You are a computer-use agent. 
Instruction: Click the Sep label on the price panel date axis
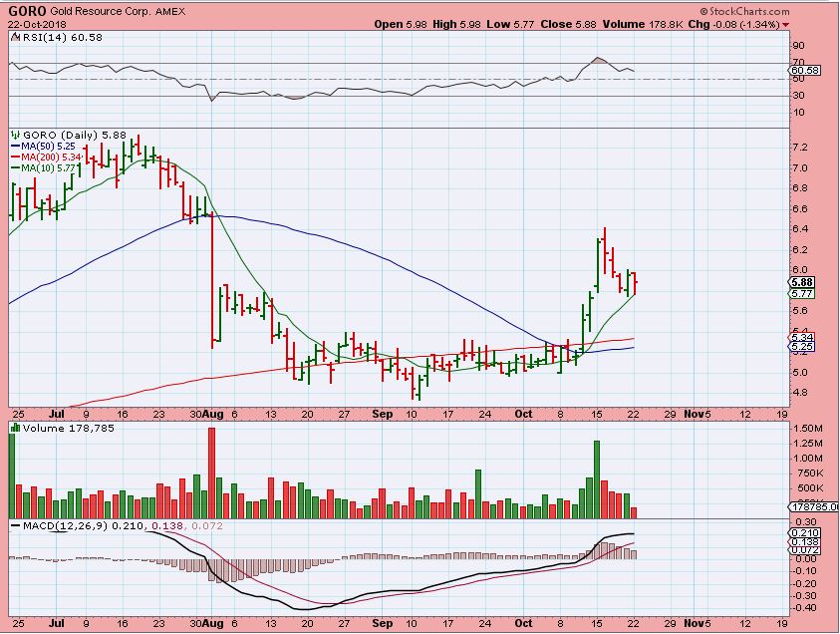(x=383, y=415)
